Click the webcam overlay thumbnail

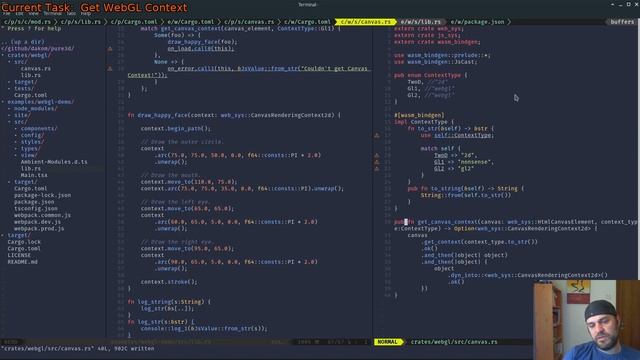coord(586,320)
